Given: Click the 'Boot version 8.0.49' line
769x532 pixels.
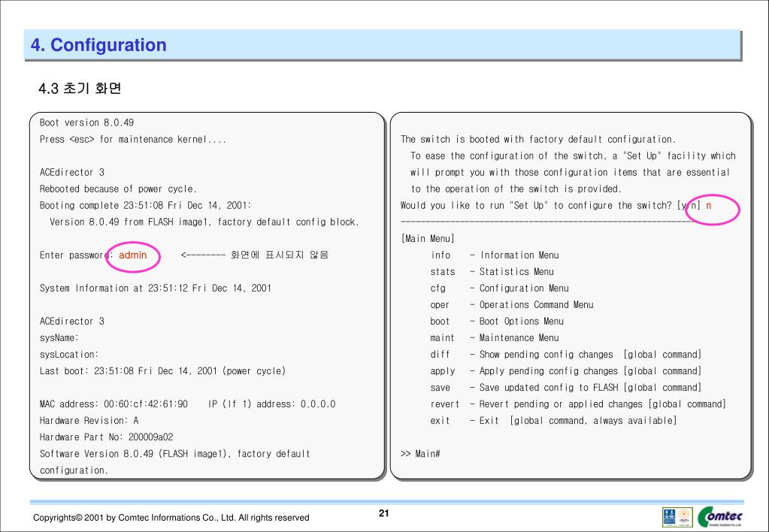Looking at the screenshot, I should (x=86, y=122).
